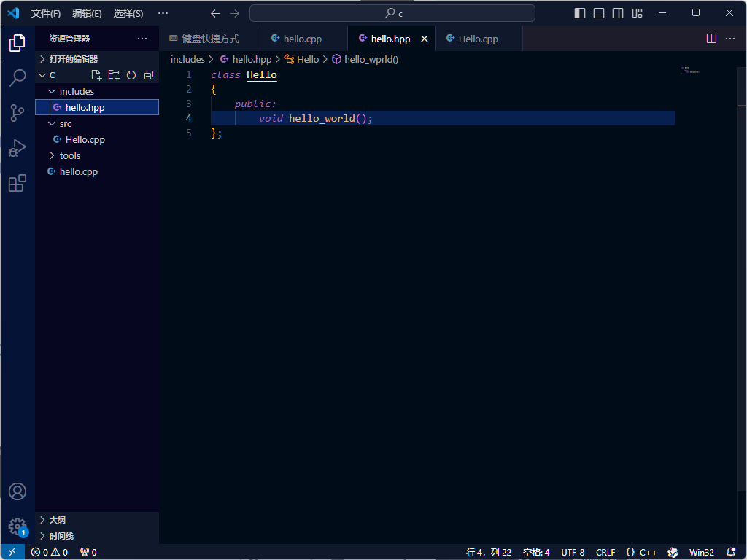This screenshot has width=747, height=560.
Task: Click the C++ language mode indicator
Action: (642, 552)
